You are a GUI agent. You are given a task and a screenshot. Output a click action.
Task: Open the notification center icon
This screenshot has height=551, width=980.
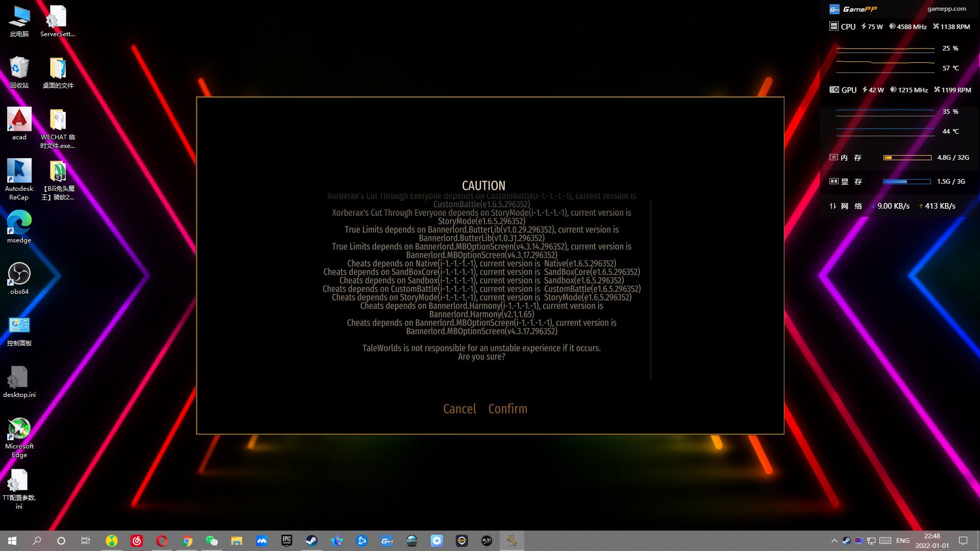(963, 541)
